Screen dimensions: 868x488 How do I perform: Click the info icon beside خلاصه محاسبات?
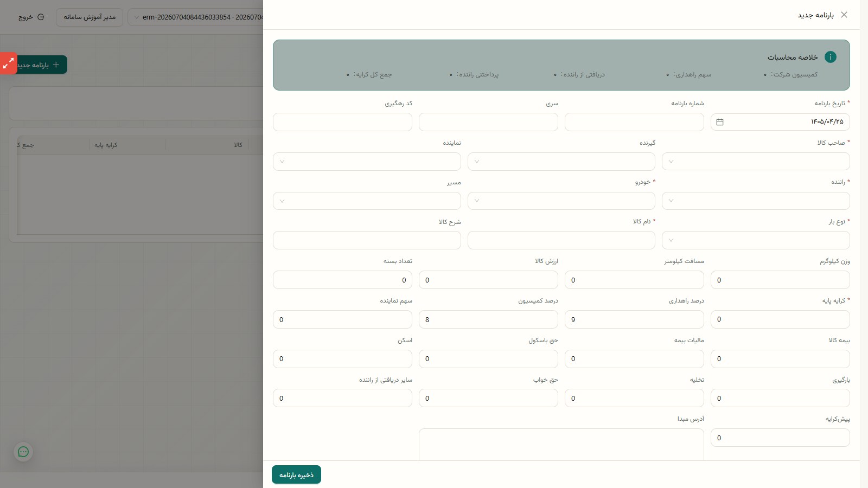click(830, 57)
